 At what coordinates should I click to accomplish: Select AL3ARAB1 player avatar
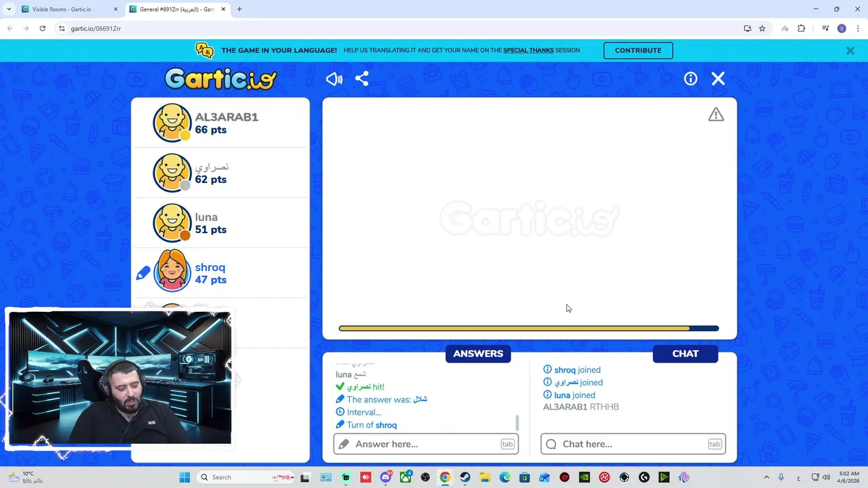(x=172, y=123)
